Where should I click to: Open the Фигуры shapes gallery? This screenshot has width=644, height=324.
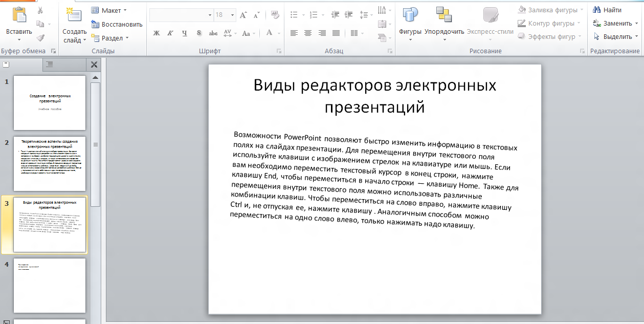click(410, 23)
